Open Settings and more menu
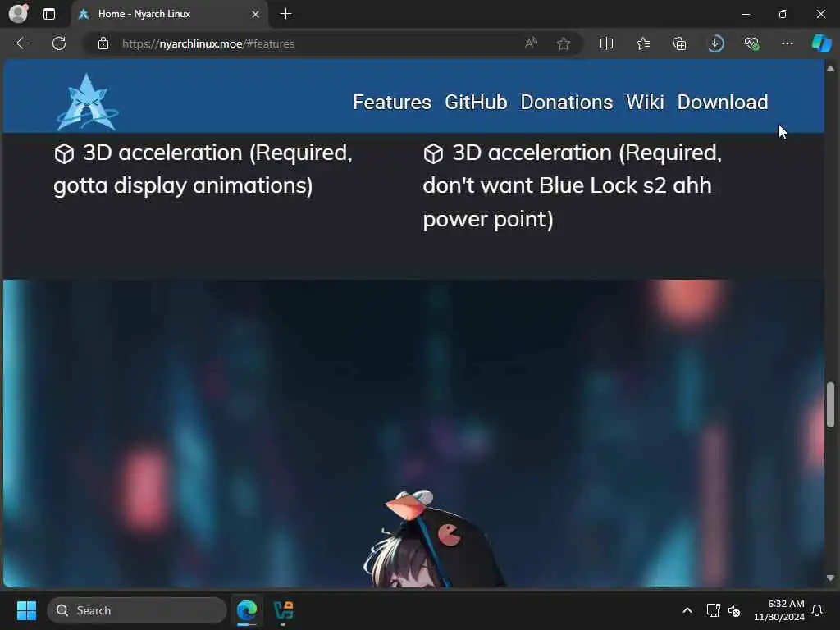The height and width of the screenshot is (630, 840). 787,43
